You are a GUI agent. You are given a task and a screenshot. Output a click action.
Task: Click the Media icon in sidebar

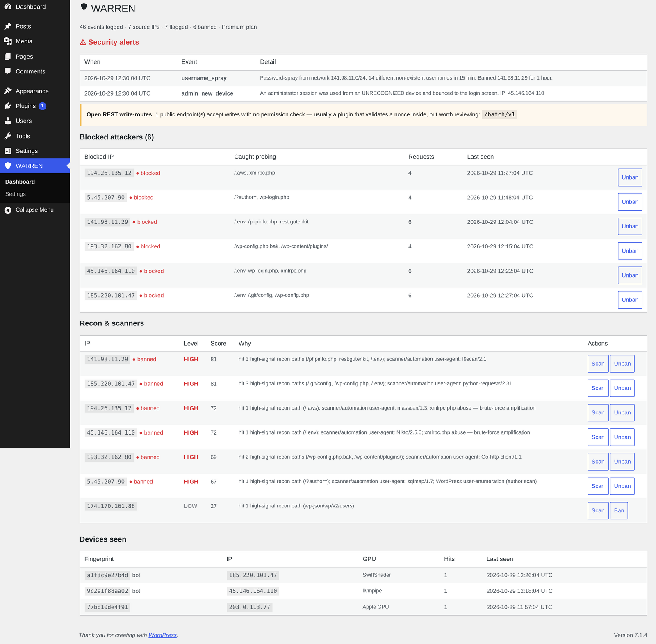coord(8,41)
